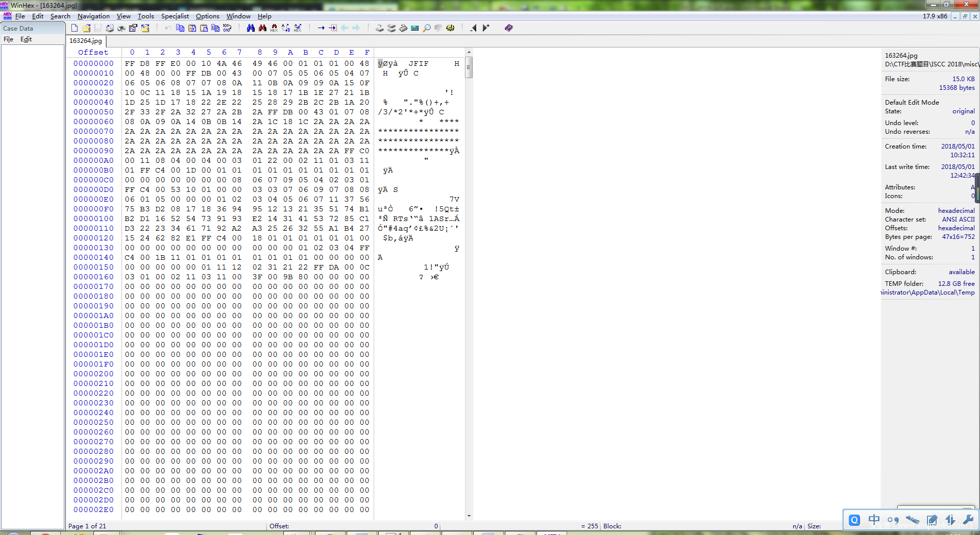Screen dimensions: 980x535
Task: Click the '= 255' status bar value
Action: click(x=590, y=526)
